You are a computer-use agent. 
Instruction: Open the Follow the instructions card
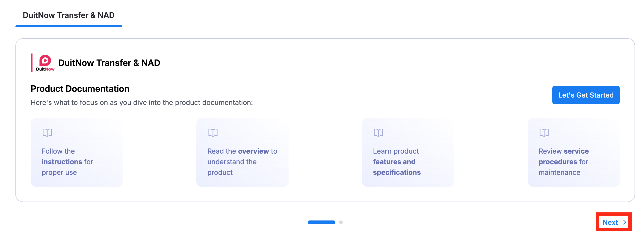tap(76, 152)
